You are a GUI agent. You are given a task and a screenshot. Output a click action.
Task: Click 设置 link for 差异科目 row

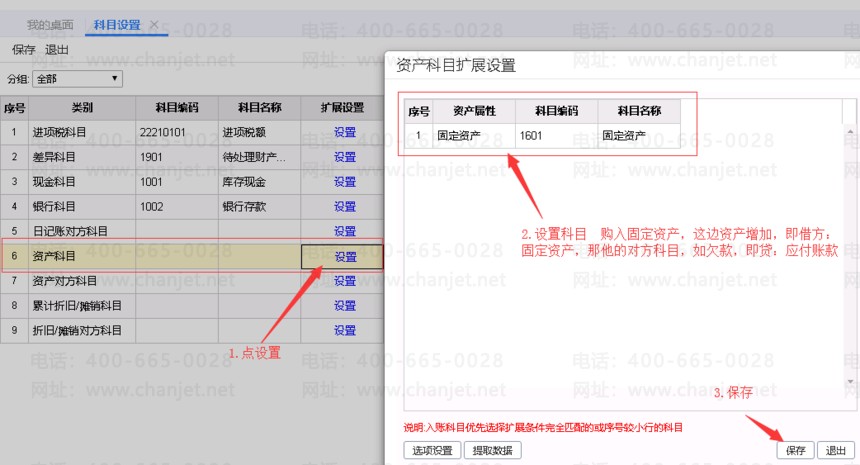coord(345,157)
